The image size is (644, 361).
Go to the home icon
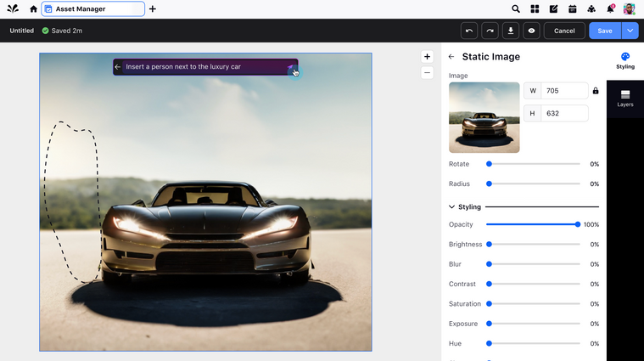[x=33, y=9]
